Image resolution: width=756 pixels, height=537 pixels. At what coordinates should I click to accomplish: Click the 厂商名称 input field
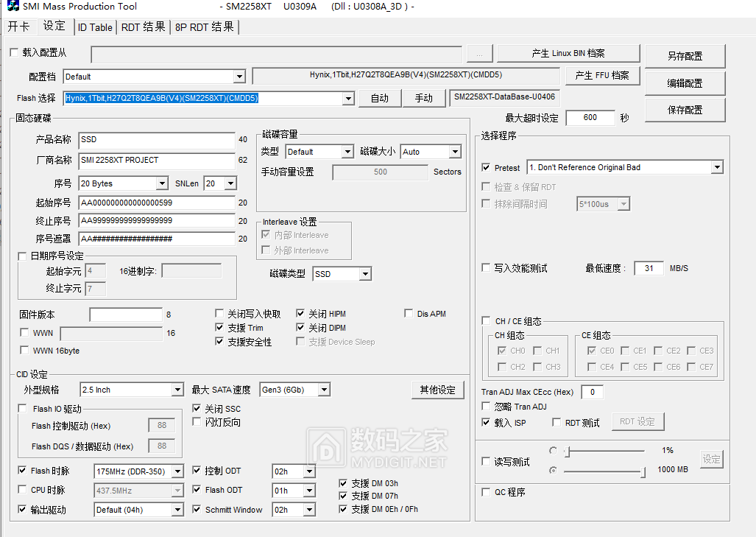pyautogui.click(x=157, y=161)
